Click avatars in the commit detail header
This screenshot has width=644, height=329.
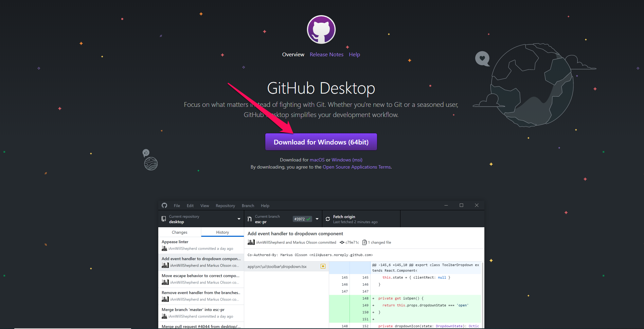pyautogui.click(x=251, y=242)
